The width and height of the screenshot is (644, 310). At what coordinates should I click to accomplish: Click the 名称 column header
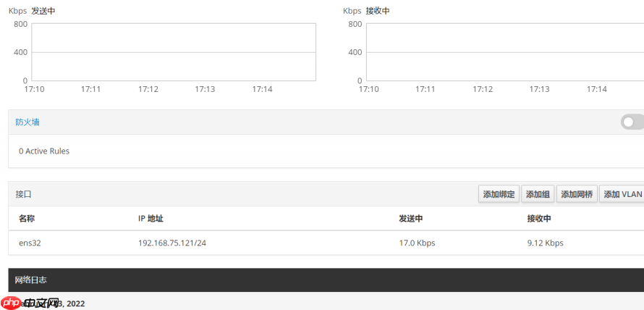point(27,219)
